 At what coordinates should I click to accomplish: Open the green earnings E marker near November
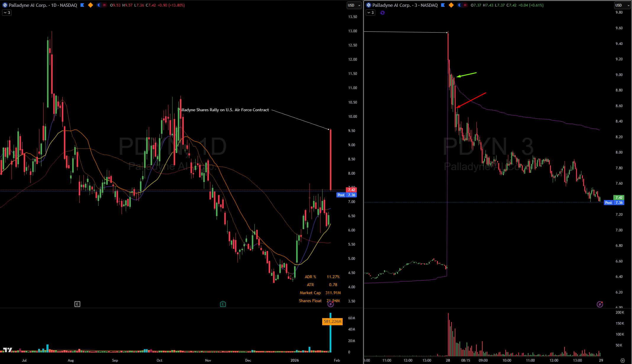[x=223, y=304]
